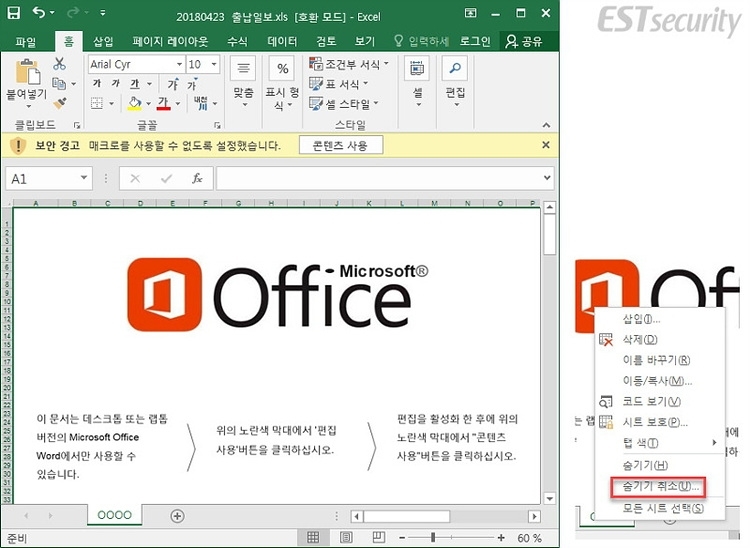Click the Paste (붙여넣기) clipboard icon

(x=27, y=72)
